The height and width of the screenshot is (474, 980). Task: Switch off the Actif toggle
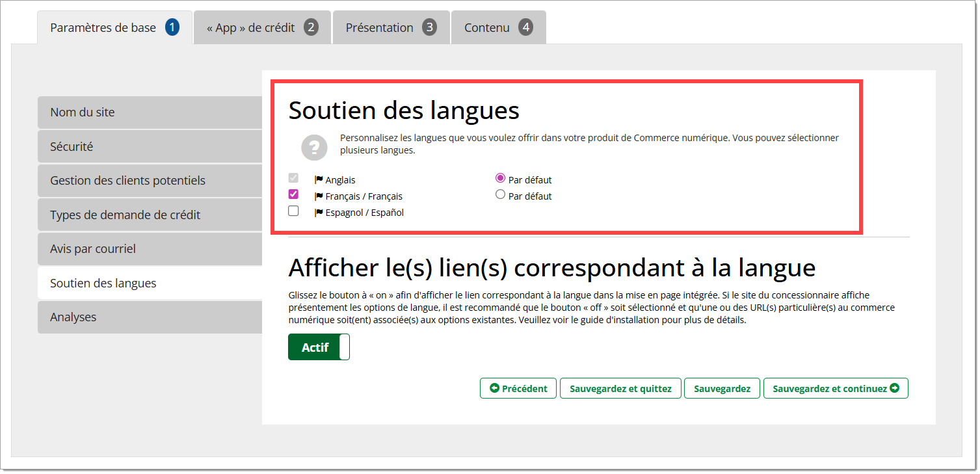pyautogui.click(x=319, y=347)
